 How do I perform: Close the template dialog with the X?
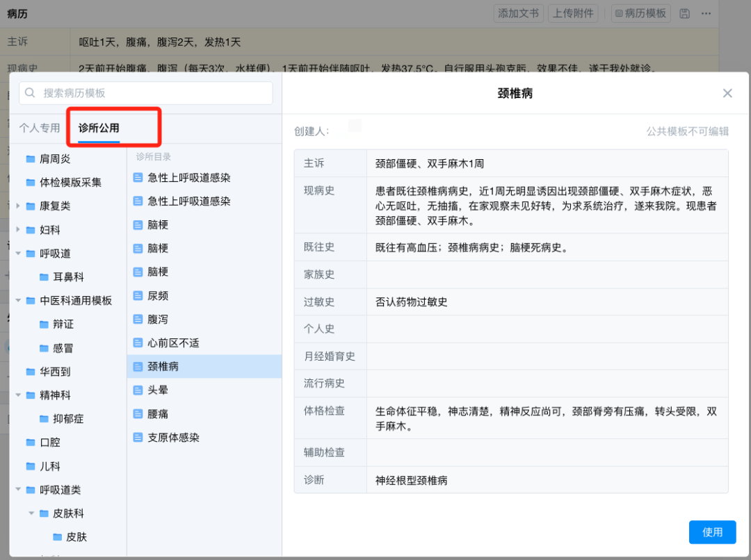click(x=727, y=93)
